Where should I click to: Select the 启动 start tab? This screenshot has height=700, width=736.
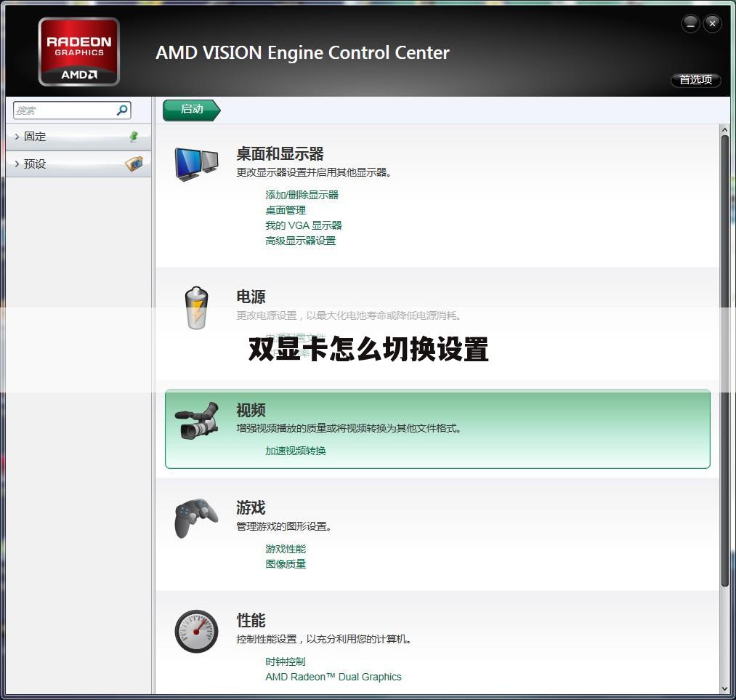191,110
